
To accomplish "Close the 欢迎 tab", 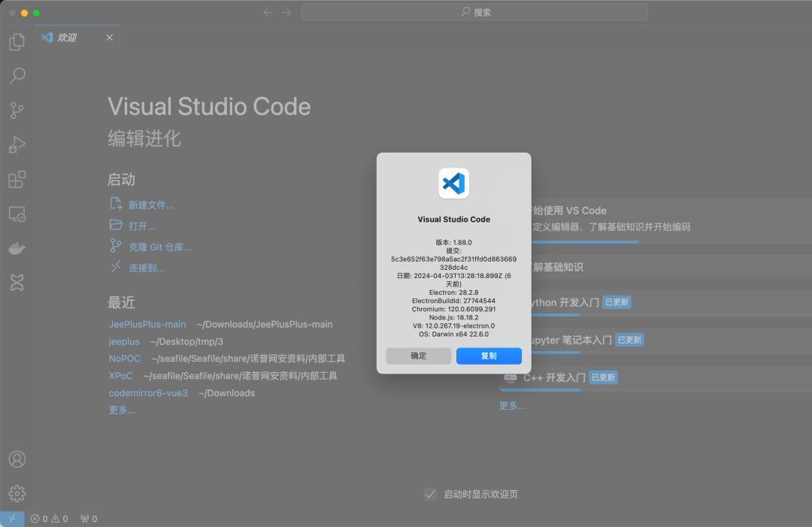I will (109, 38).
